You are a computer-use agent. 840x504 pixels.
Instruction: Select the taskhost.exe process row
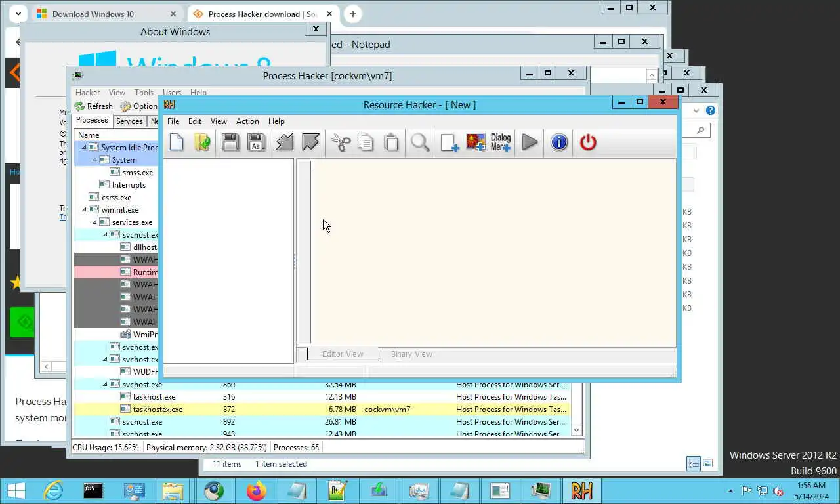click(x=322, y=397)
